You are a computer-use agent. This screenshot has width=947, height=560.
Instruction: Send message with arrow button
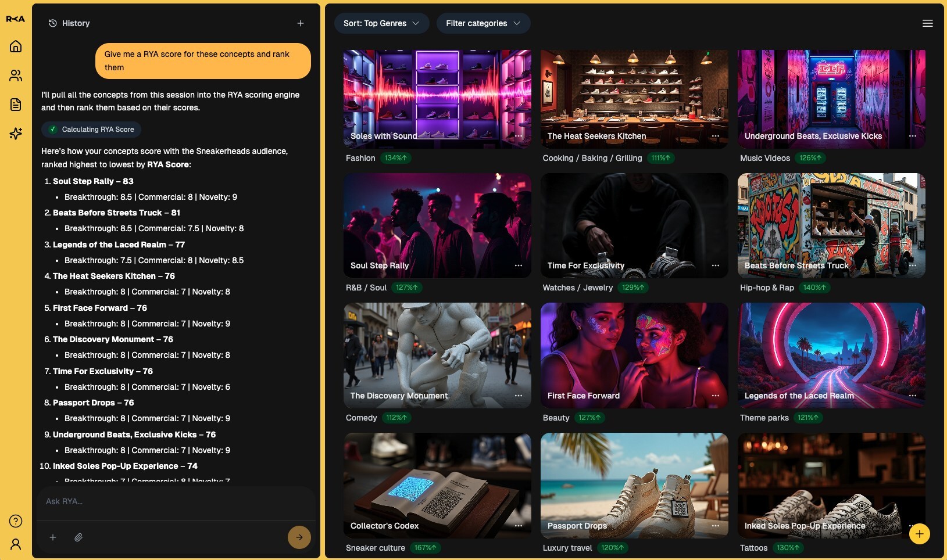pos(299,537)
